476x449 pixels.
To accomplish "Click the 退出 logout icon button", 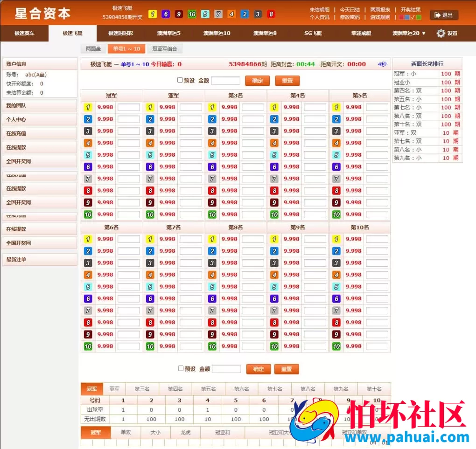I will pos(444,14).
